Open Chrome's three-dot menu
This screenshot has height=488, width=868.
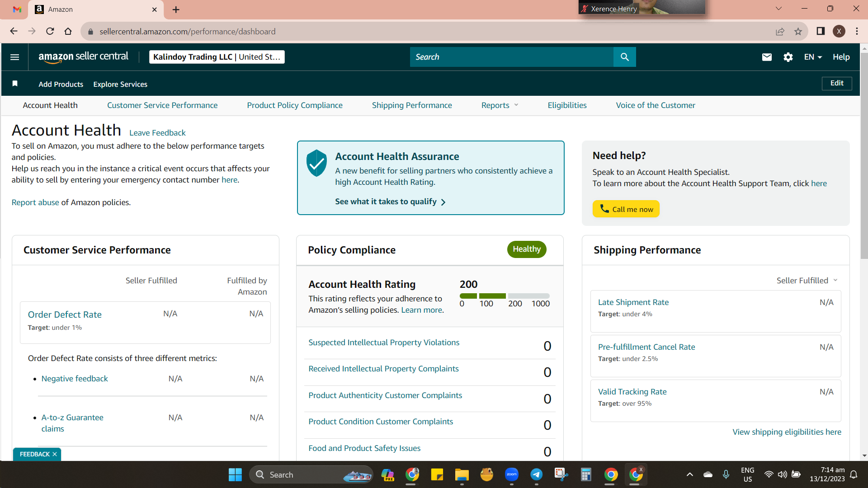pyautogui.click(x=857, y=31)
